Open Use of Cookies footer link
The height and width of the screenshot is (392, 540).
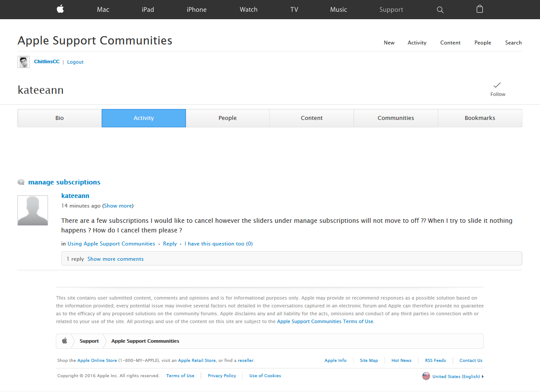point(265,376)
